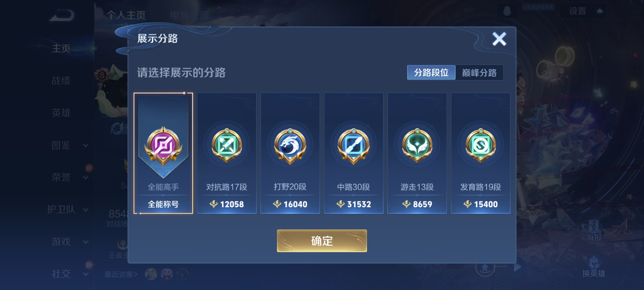The width and height of the screenshot is (644, 290).
Task: Open the 战绩 sidebar menu
Action: [61, 81]
